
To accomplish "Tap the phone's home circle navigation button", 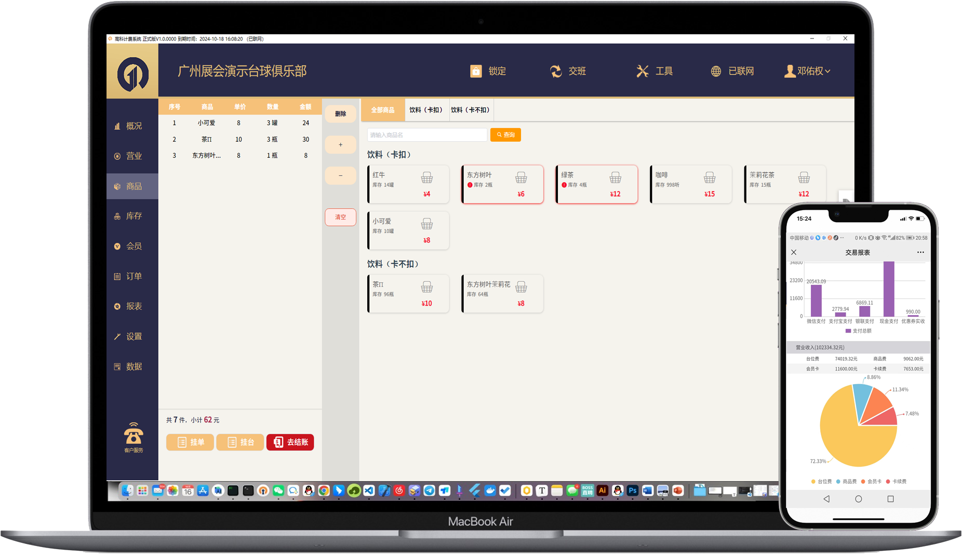I will pyautogui.click(x=859, y=499).
